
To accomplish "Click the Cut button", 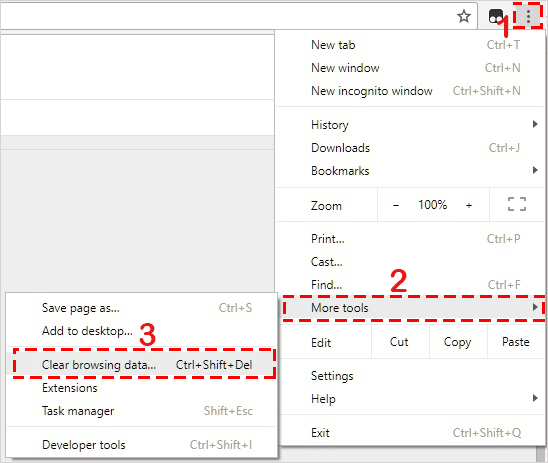I will pos(400,342).
